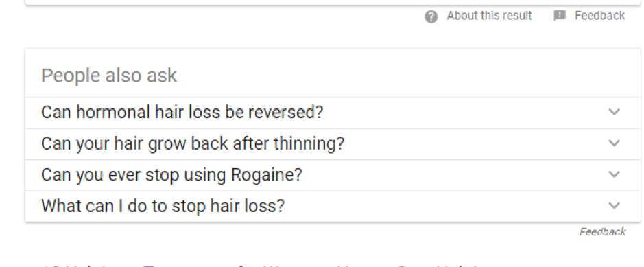644x267 pixels.
Task: Open the About this result link text
Action: (489, 16)
